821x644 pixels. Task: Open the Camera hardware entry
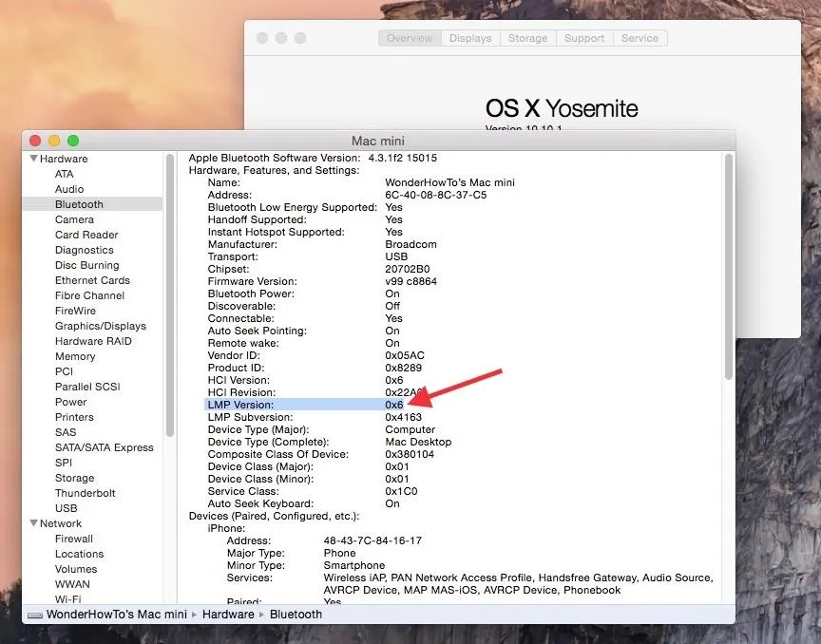click(74, 219)
